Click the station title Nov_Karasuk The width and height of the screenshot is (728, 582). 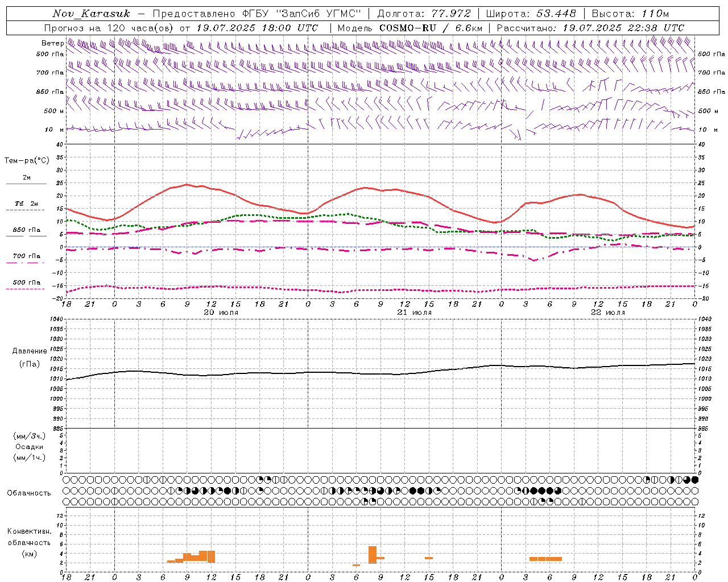[91, 14]
